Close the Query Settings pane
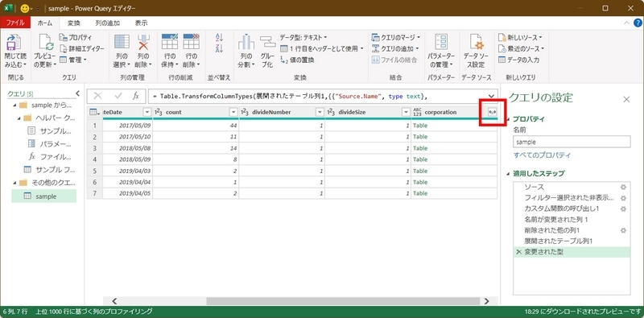 626,100
